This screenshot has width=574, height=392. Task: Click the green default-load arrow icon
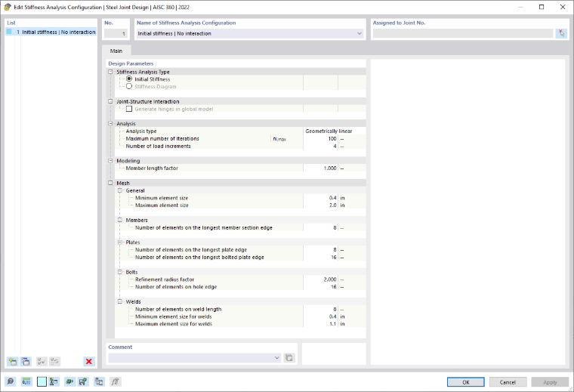coord(69,381)
